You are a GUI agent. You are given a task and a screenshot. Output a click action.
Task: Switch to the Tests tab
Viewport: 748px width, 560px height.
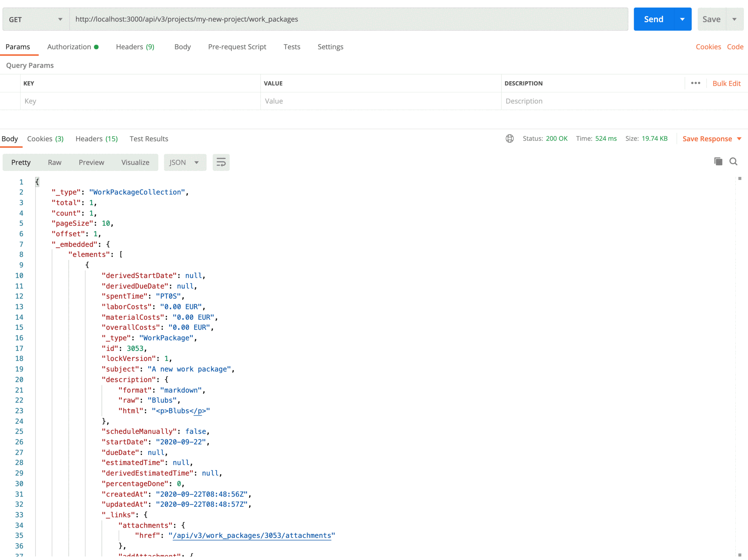pyautogui.click(x=292, y=47)
